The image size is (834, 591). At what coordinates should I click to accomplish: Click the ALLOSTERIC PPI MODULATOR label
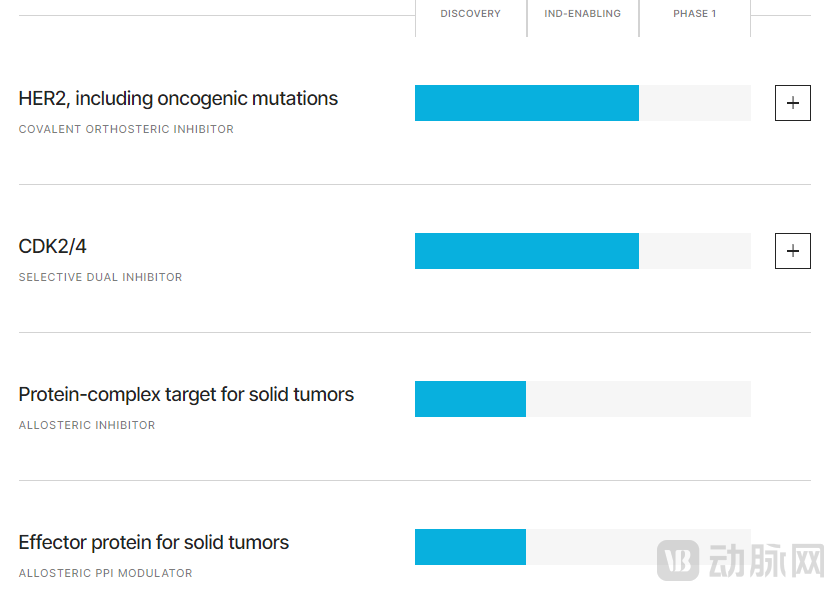click(x=105, y=573)
